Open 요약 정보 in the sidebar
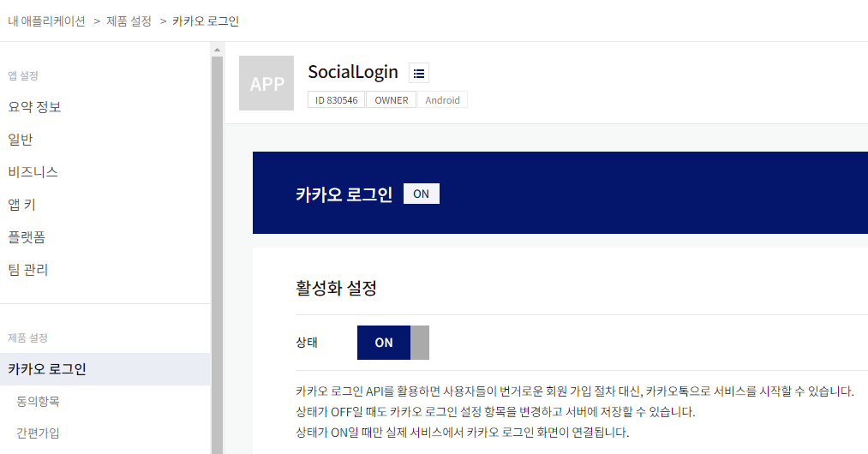The image size is (868, 454). (34, 107)
